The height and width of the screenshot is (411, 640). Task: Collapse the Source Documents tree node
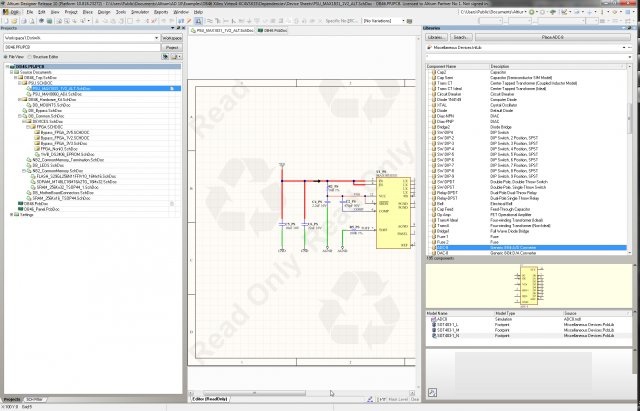11,72
